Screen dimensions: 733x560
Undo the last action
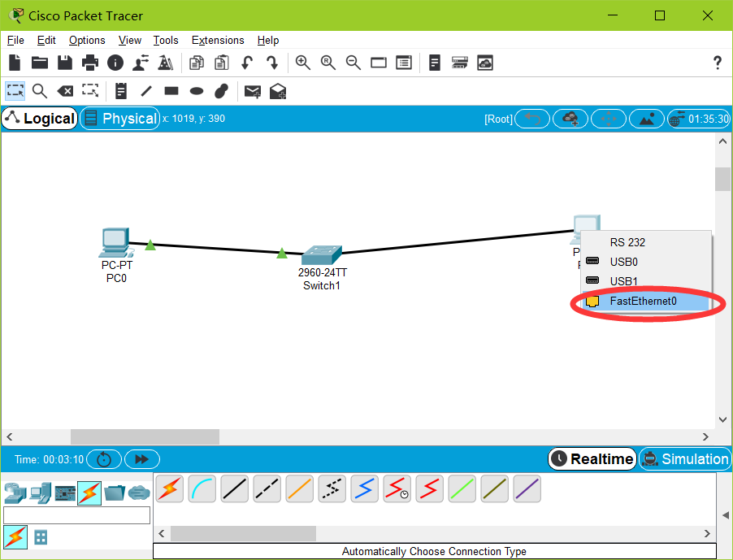tap(247, 63)
